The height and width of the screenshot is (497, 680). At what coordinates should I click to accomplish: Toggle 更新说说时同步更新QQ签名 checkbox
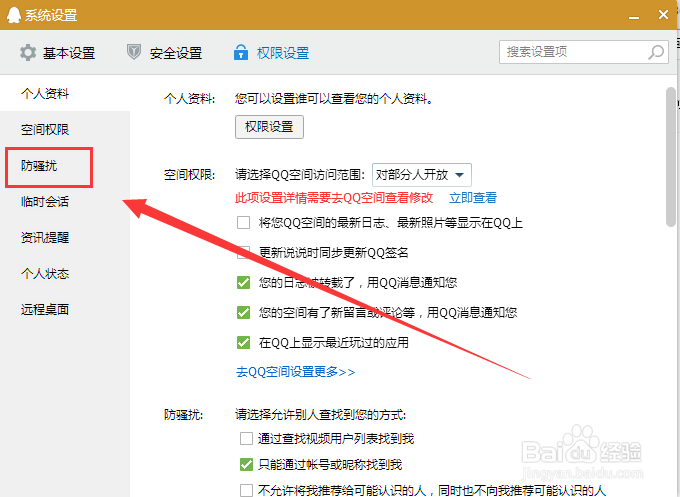pos(243,252)
